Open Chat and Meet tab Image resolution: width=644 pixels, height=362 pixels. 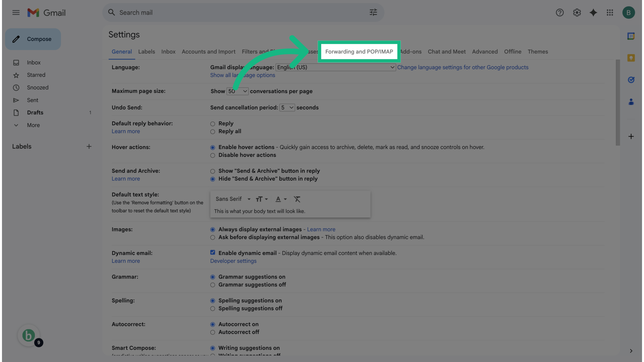(x=447, y=52)
